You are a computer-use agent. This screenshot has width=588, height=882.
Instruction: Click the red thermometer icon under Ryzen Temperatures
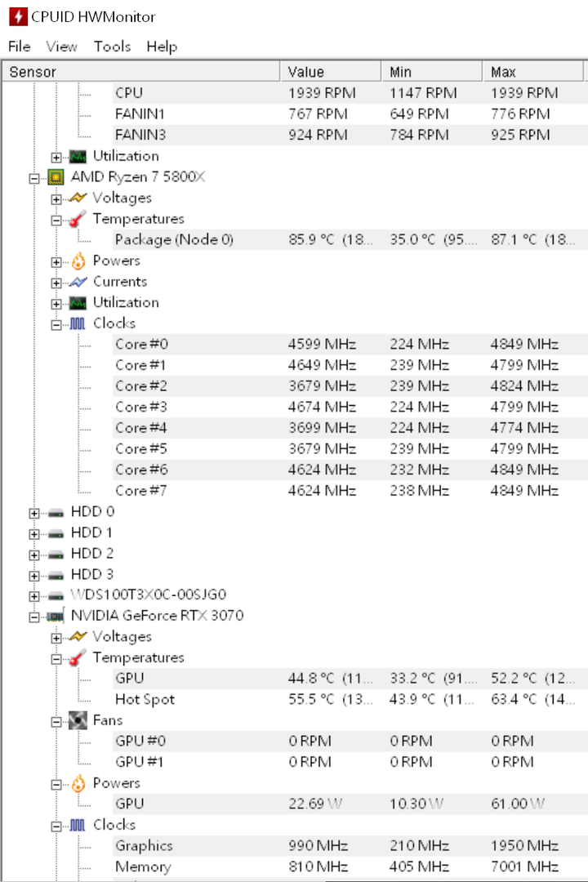tap(78, 219)
